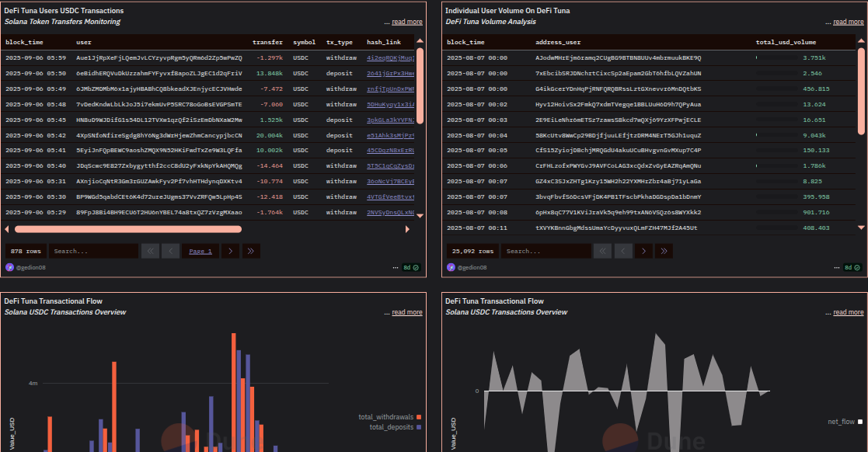Go to next page of 25,092 rows table
This screenshot has height=452, width=868.
pyautogui.click(x=643, y=252)
